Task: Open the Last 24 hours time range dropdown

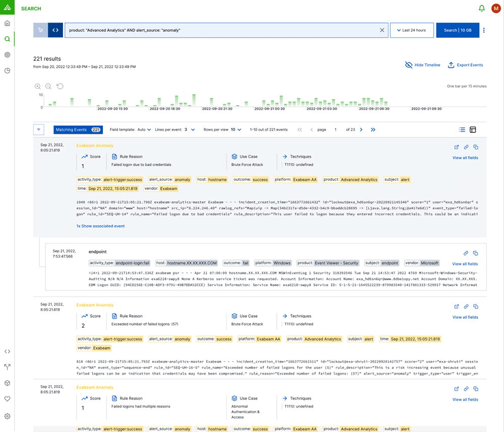Action: pos(412,30)
